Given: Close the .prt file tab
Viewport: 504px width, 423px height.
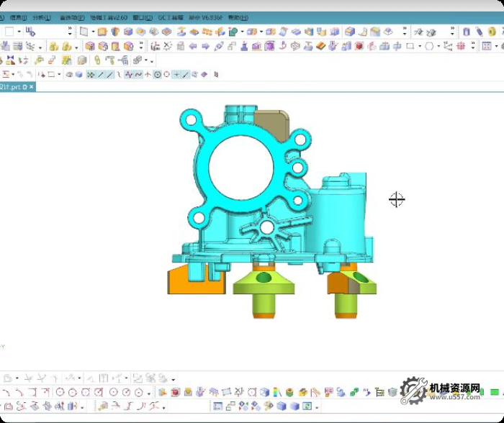Looking at the screenshot, I should pyautogui.click(x=31, y=86).
